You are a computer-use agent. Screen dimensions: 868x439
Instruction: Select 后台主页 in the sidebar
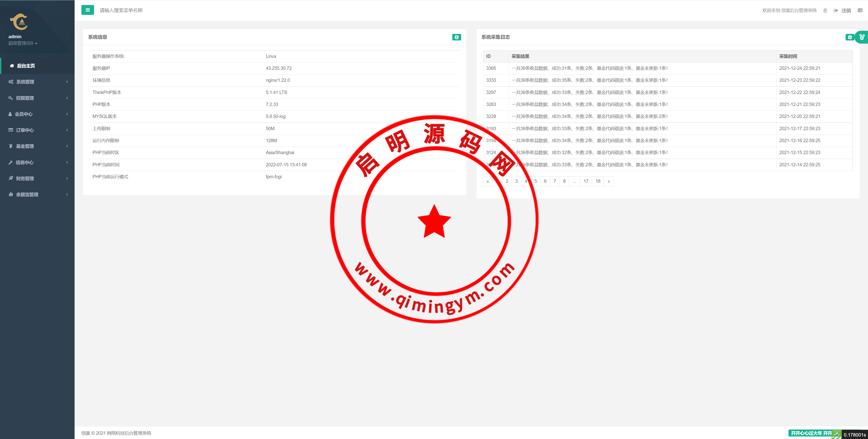[x=26, y=66]
